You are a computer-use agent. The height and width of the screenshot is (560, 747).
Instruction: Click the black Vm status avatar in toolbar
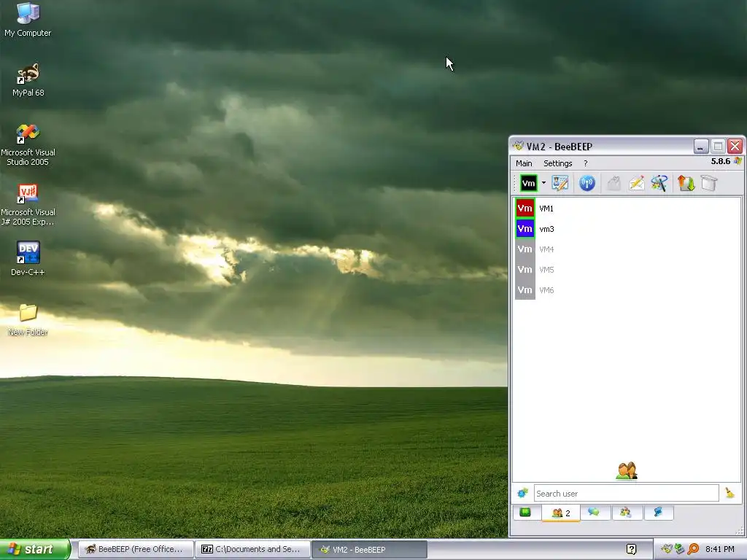tap(528, 183)
